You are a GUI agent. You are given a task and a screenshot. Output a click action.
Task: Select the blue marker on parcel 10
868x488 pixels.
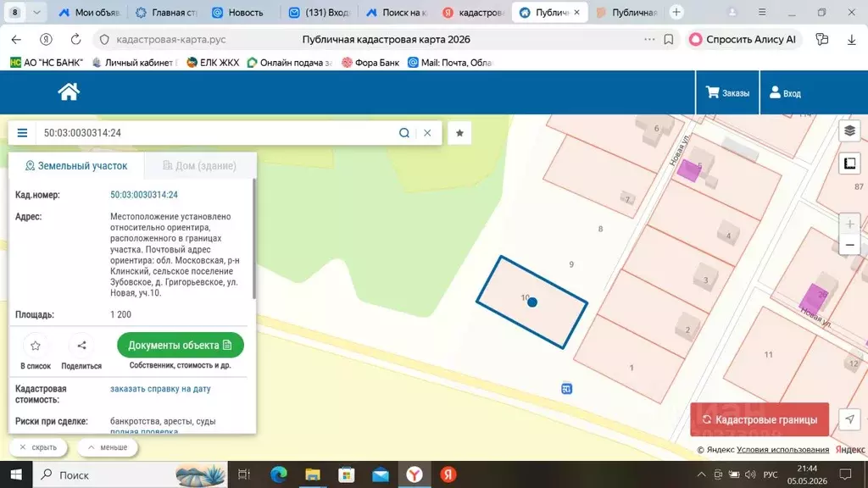(532, 302)
